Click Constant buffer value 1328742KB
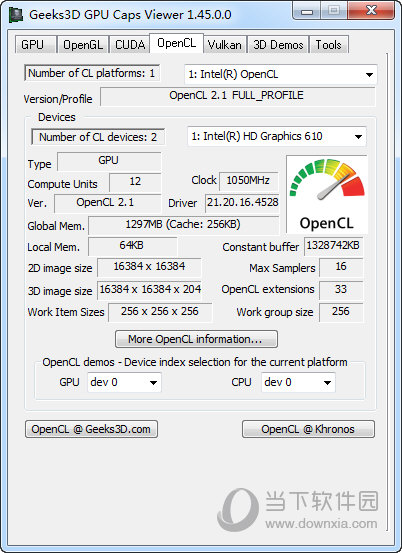Viewport: 402px width, 553px height. [x=333, y=246]
